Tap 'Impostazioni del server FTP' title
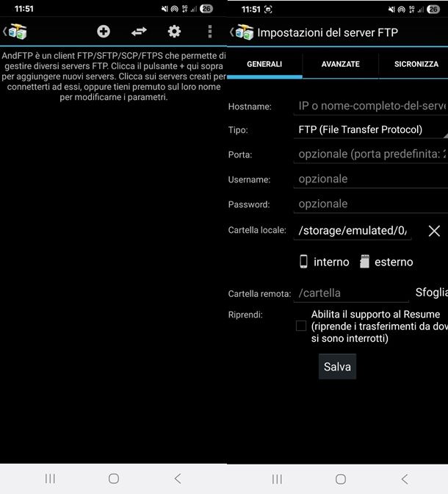 pyautogui.click(x=328, y=32)
